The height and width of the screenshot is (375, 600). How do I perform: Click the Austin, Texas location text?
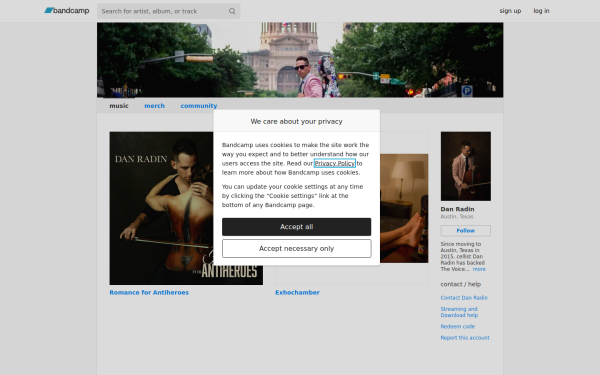click(457, 217)
